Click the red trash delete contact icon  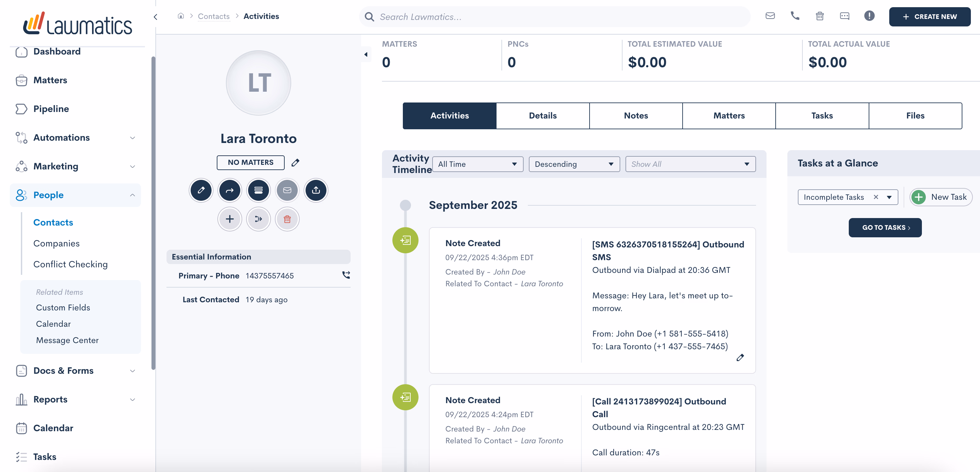tap(287, 219)
